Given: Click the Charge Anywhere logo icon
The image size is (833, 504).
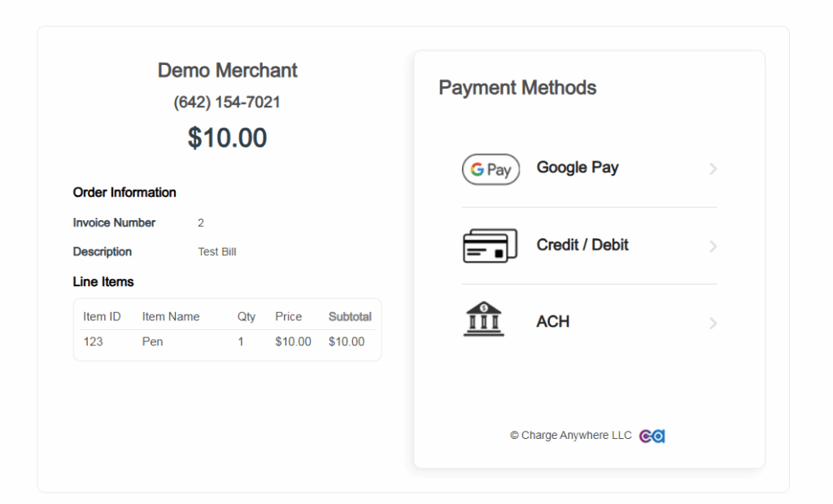Looking at the screenshot, I should coord(652,436).
